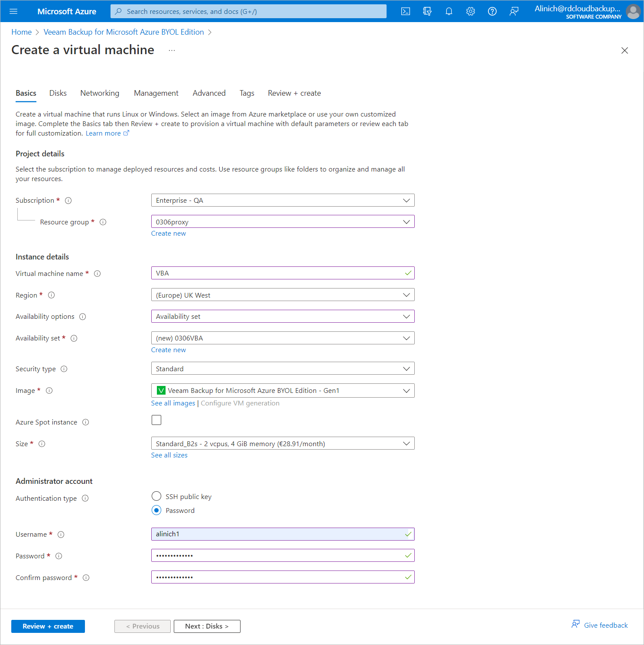Click the Virtual machine name field

(277, 273)
